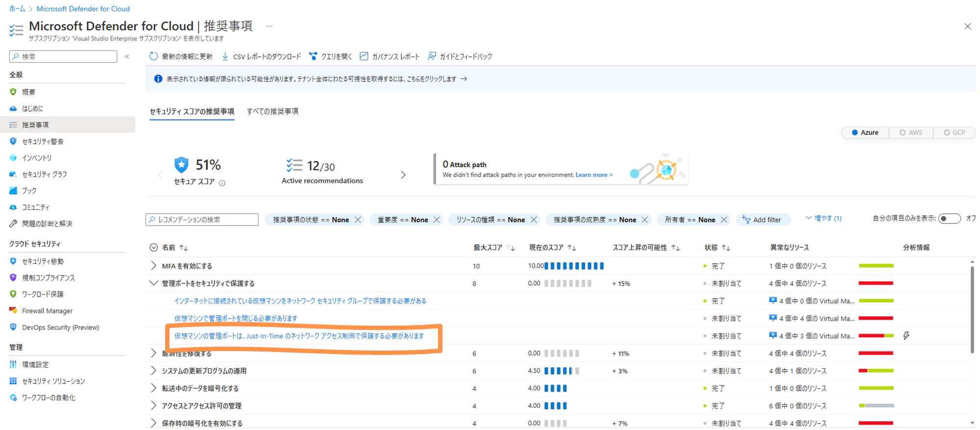Open 問題の診断と解決 wrench icon

13,224
